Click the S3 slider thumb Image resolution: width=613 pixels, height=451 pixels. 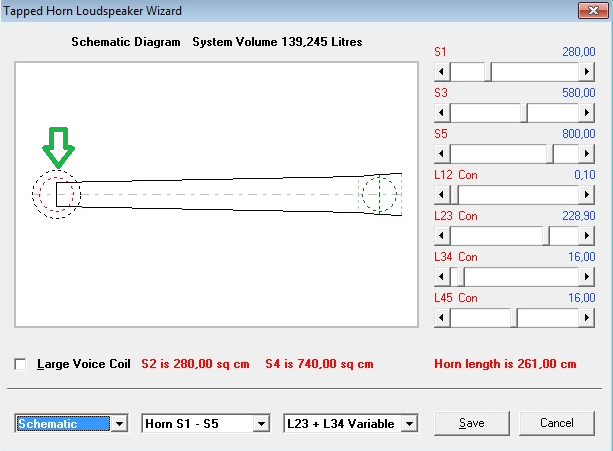(524, 113)
